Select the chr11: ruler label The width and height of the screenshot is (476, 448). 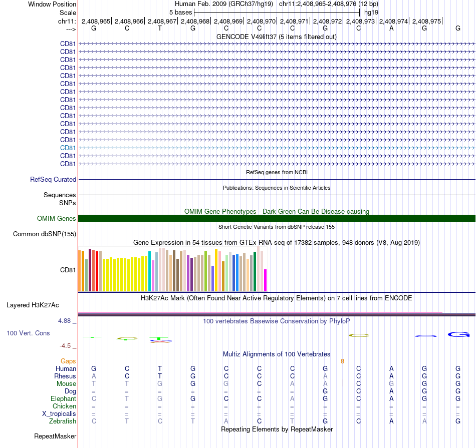67,21
